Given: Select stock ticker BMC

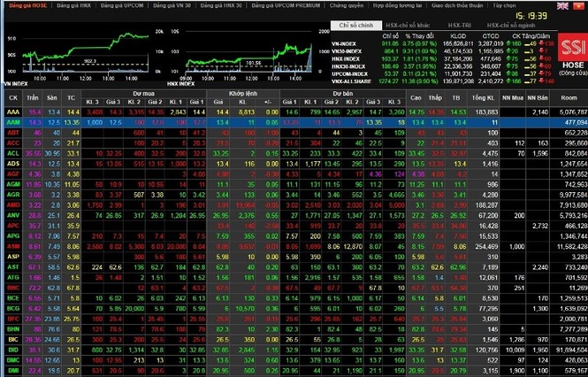Looking at the screenshot, I should tap(13, 360).
